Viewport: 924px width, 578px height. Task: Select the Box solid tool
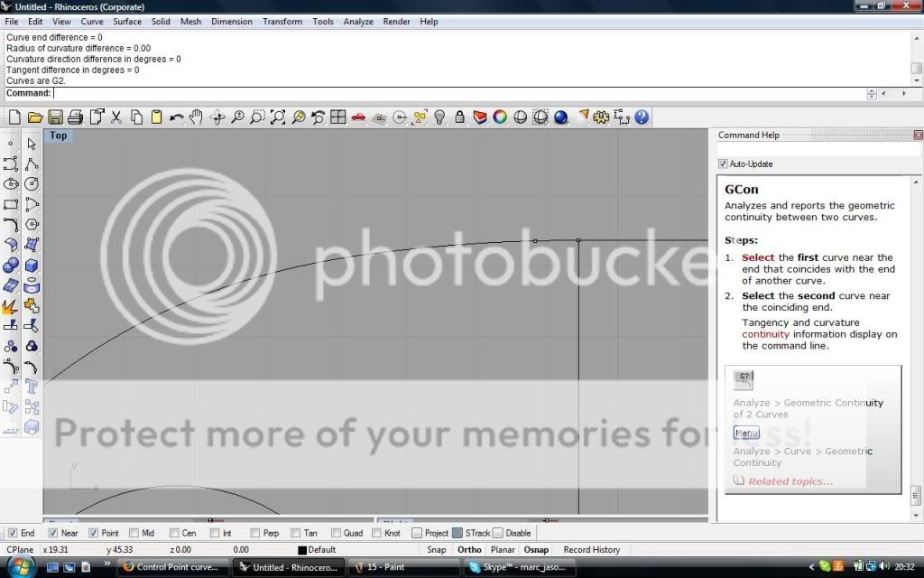coord(32,266)
